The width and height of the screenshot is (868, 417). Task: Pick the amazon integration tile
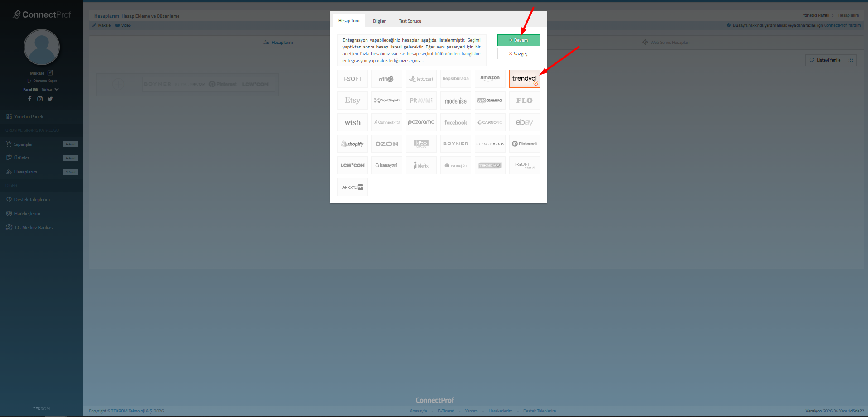(490, 79)
